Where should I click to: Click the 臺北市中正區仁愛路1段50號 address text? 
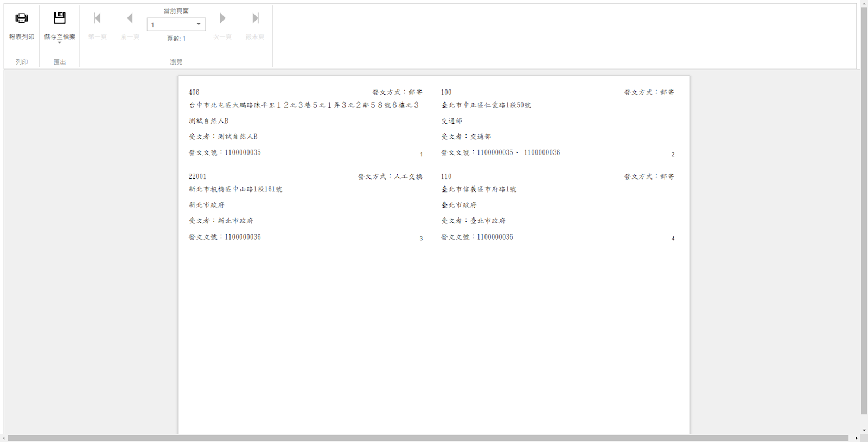point(486,105)
